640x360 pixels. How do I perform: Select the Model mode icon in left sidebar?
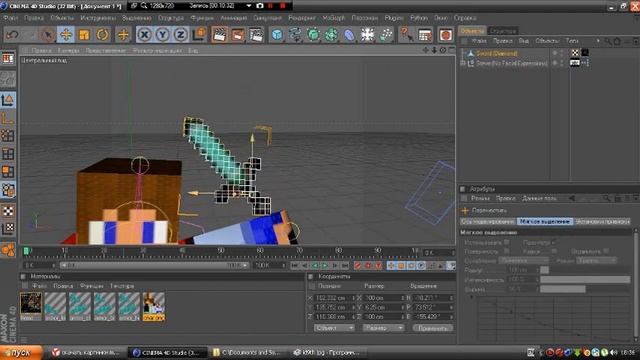tap(8, 100)
